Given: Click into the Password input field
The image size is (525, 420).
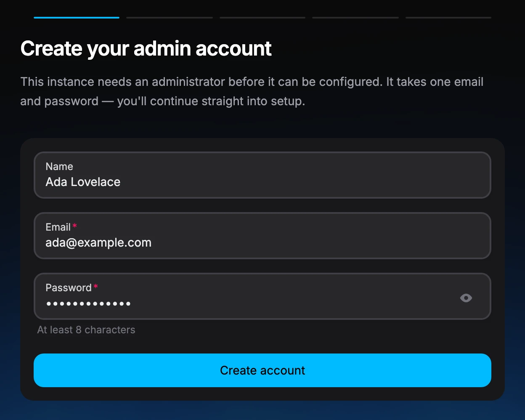Looking at the screenshot, I should pos(262,296).
